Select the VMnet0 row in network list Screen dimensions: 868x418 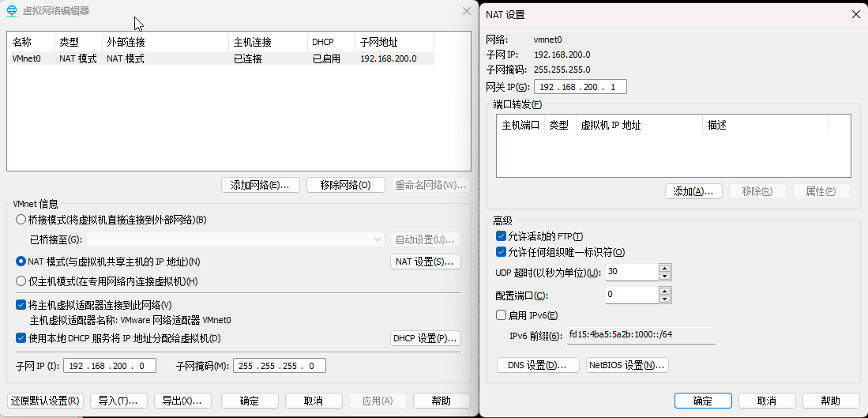click(223, 58)
